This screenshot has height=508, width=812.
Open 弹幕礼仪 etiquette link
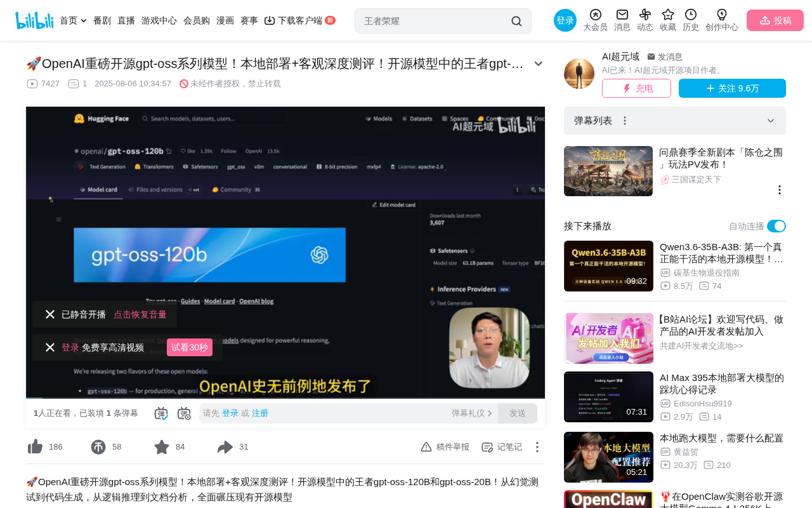(x=472, y=413)
